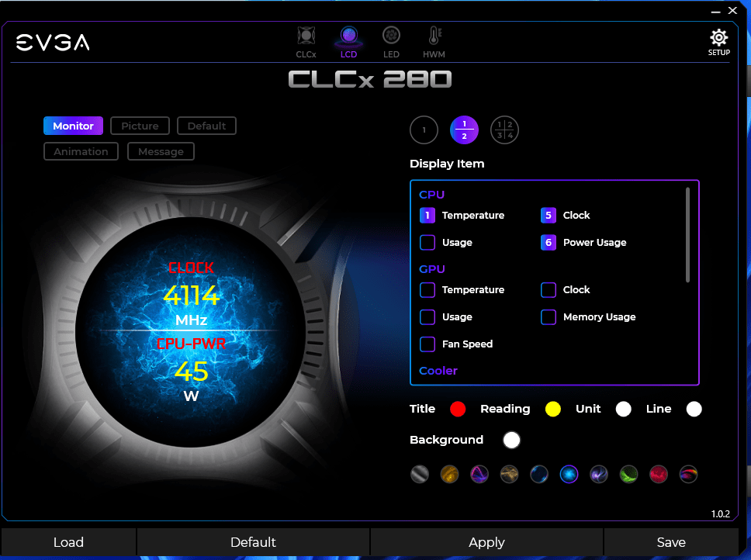Click the Cooler section heading
751x560 pixels.
pos(438,371)
